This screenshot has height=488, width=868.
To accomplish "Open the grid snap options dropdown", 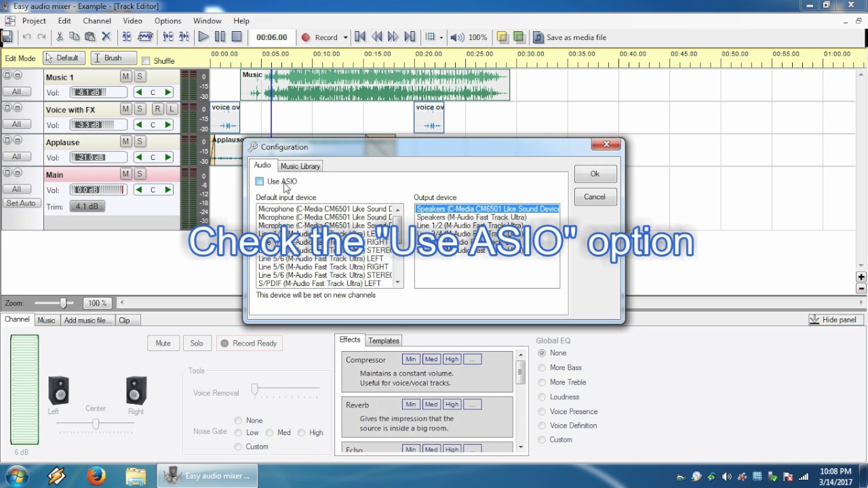I will point(441,37).
